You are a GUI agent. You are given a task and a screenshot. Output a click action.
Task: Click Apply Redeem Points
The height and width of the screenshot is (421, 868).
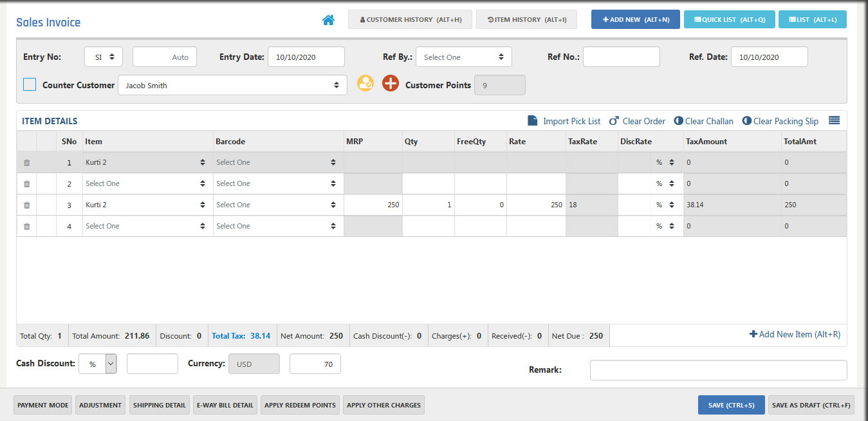pos(300,405)
